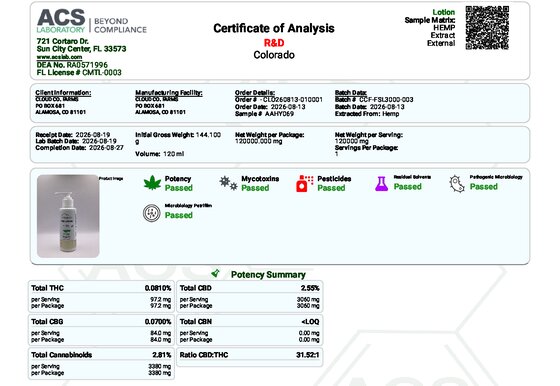
Task: Click the 'Order Details:' heading
Action: pyautogui.click(x=255, y=93)
